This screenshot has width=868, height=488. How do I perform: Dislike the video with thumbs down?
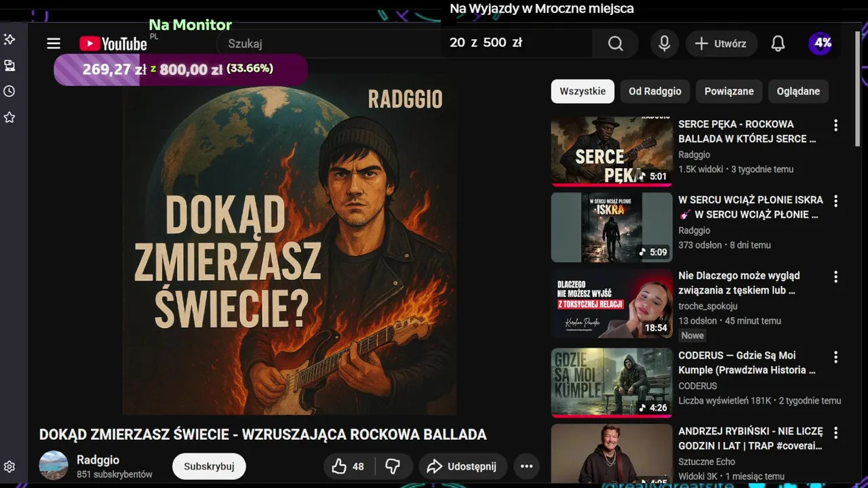click(x=393, y=466)
